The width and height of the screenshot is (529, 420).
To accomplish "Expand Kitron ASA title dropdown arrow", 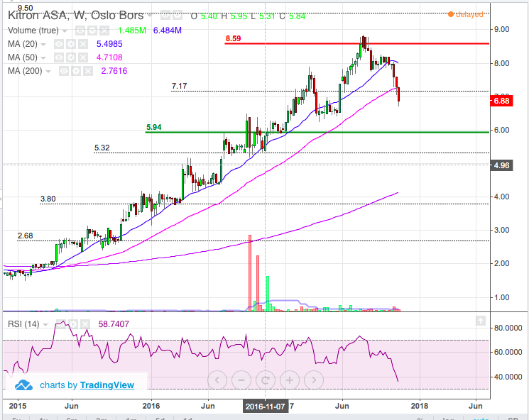I will click(149, 16).
